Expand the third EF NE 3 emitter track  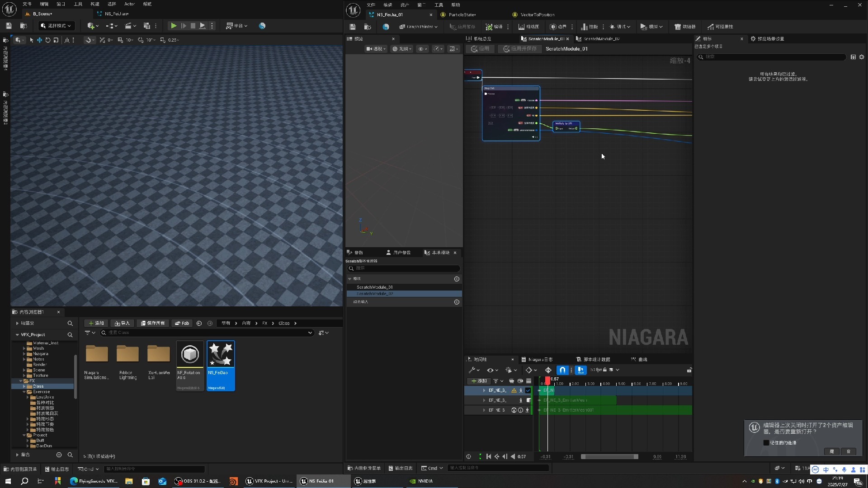point(484,410)
